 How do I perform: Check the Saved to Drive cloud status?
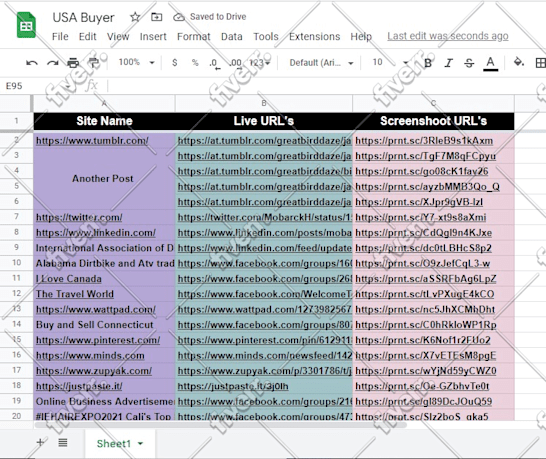click(179, 17)
